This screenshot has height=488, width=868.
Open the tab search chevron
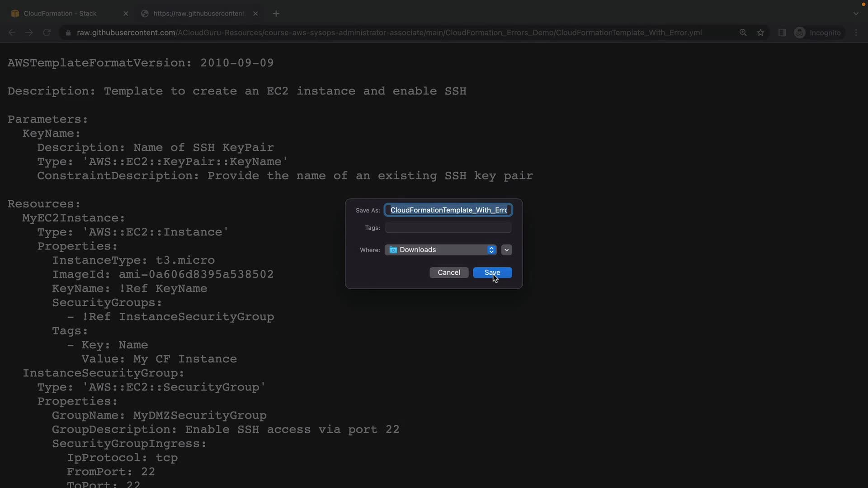(x=856, y=14)
